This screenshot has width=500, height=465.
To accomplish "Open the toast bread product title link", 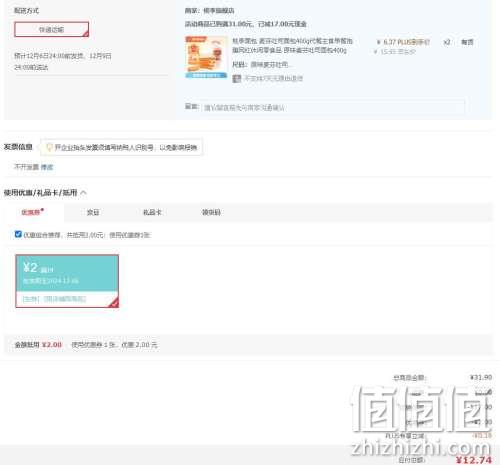I will click(x=292, y=46).
